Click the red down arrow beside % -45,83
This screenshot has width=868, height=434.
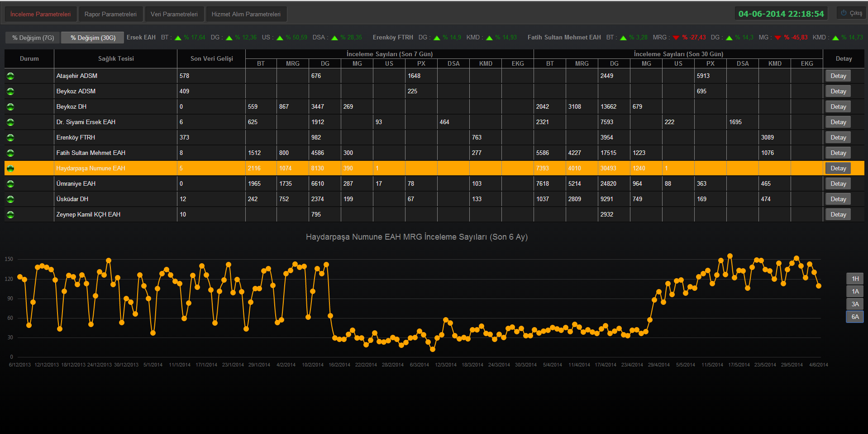778,38
